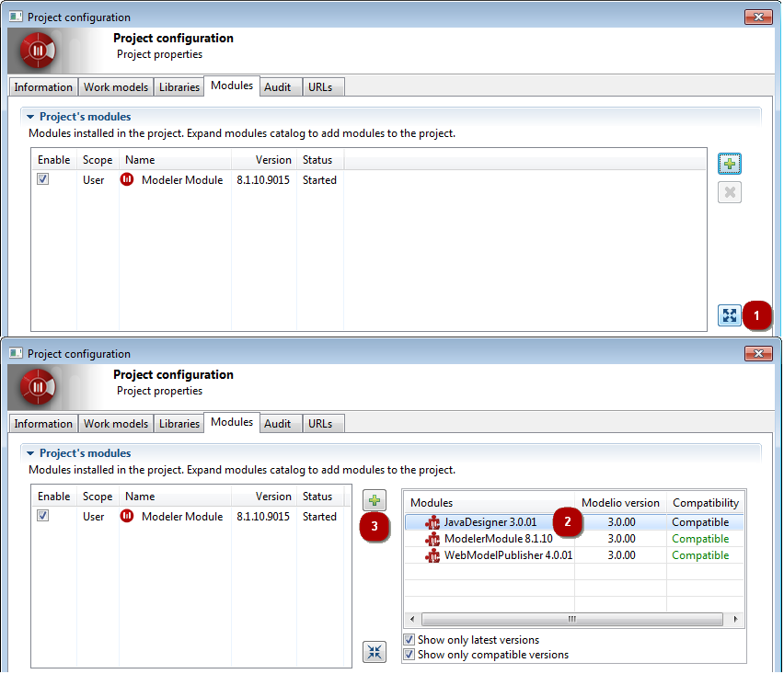
Task: Collapse Project's modules section in upper window
Action: point(30,117)
